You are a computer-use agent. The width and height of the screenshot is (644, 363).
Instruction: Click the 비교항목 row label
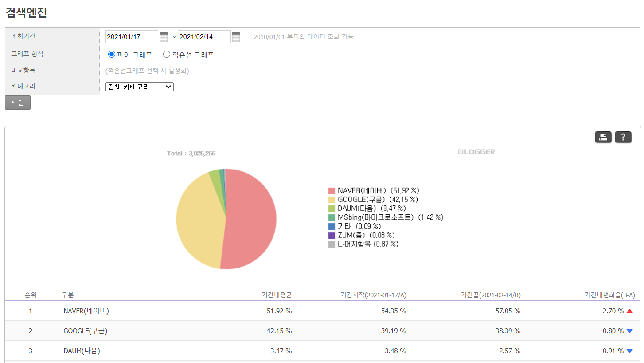pyautogui.click(x=23, y=71)
